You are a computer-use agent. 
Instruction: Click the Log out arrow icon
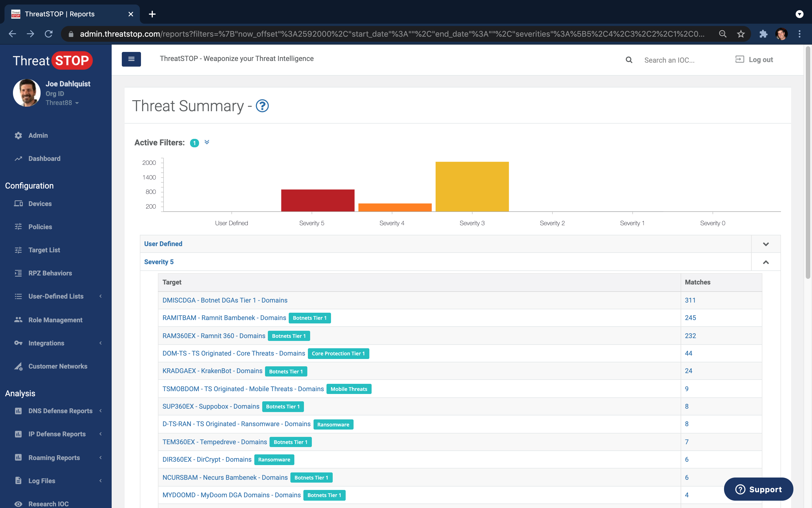point(740,59)
